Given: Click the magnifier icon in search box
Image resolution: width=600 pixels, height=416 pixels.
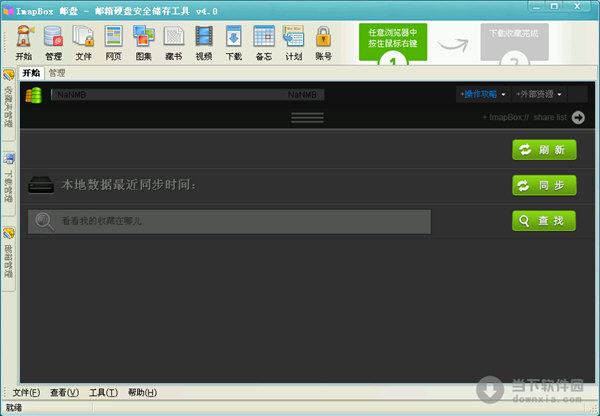Looking at the screenshot, I should [x=44, y=222].
